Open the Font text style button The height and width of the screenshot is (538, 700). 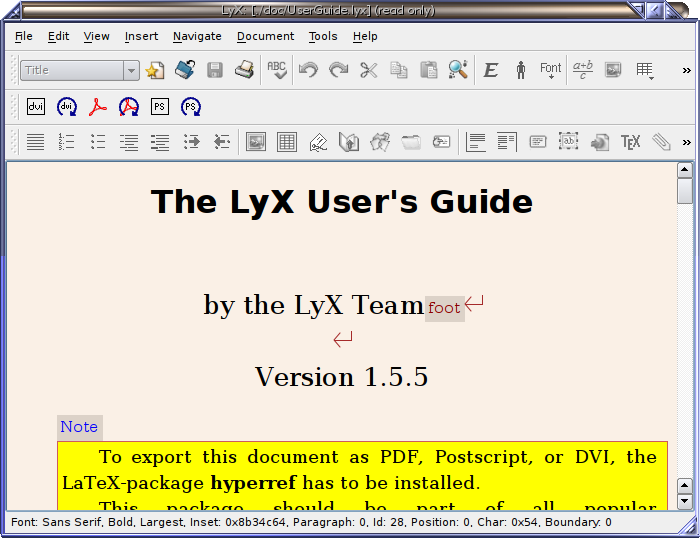550,70
